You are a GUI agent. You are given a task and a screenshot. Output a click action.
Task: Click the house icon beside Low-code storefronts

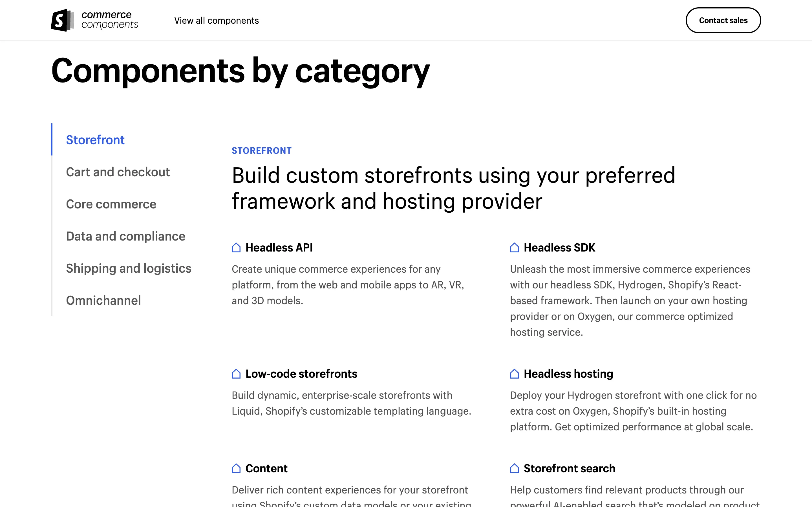[236, 373]
